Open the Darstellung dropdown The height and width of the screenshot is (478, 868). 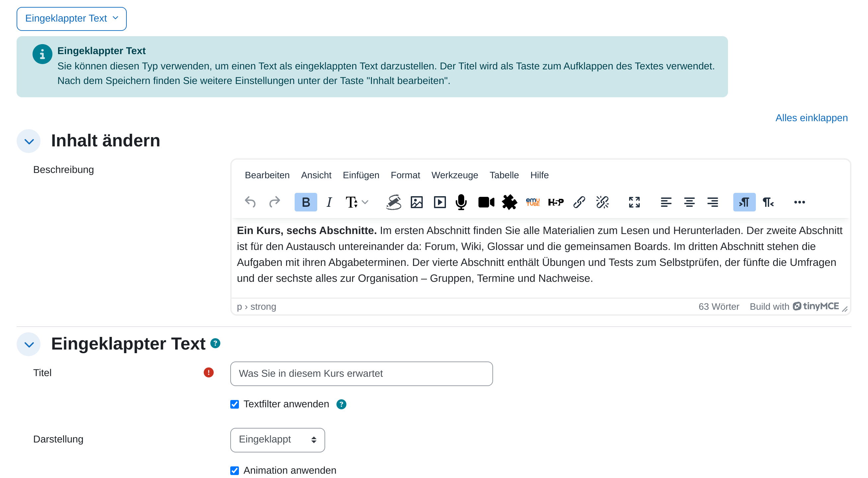click(x=277, y=440)
